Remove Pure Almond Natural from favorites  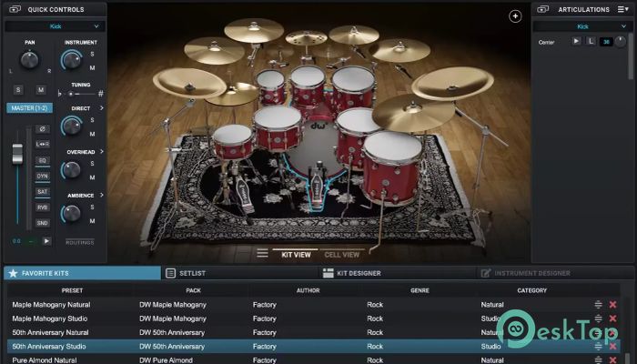612,360
